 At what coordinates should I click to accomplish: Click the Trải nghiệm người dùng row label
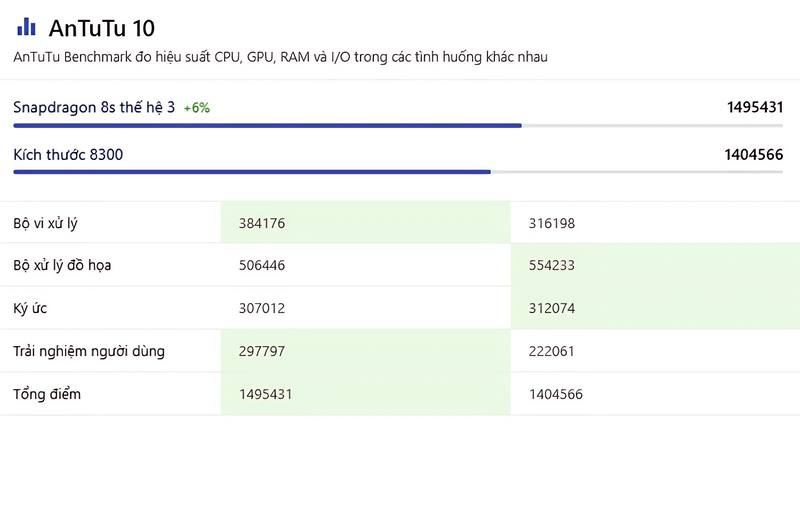(x=89, y=351)
